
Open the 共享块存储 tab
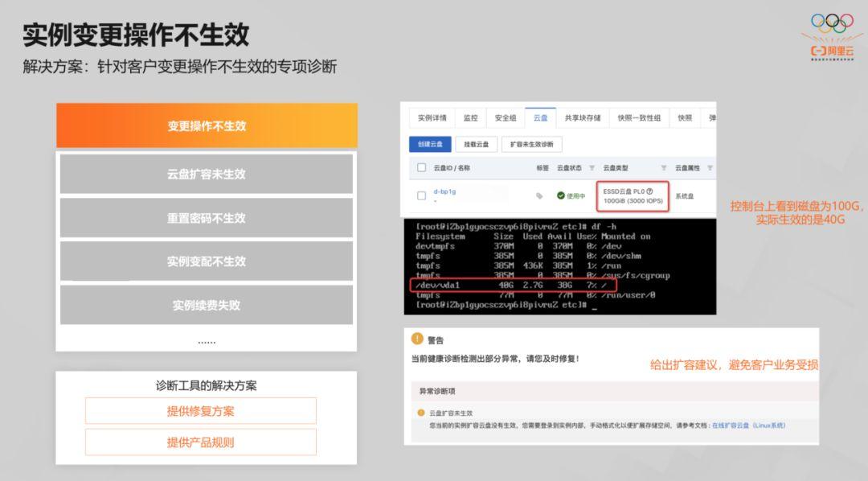pyautogui.click(x=583, y=117)
